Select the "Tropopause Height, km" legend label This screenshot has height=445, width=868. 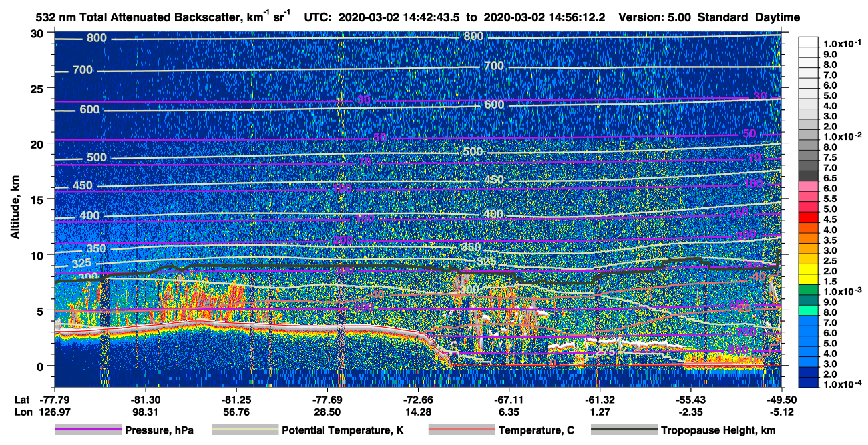tap(718, 430)
